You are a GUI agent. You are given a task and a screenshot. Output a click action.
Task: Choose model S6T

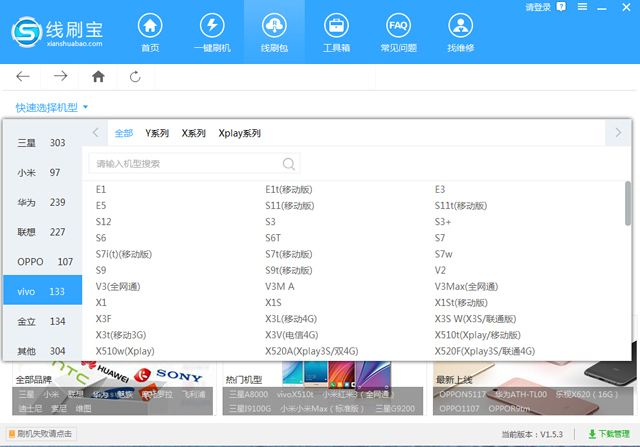pos(273,238)
